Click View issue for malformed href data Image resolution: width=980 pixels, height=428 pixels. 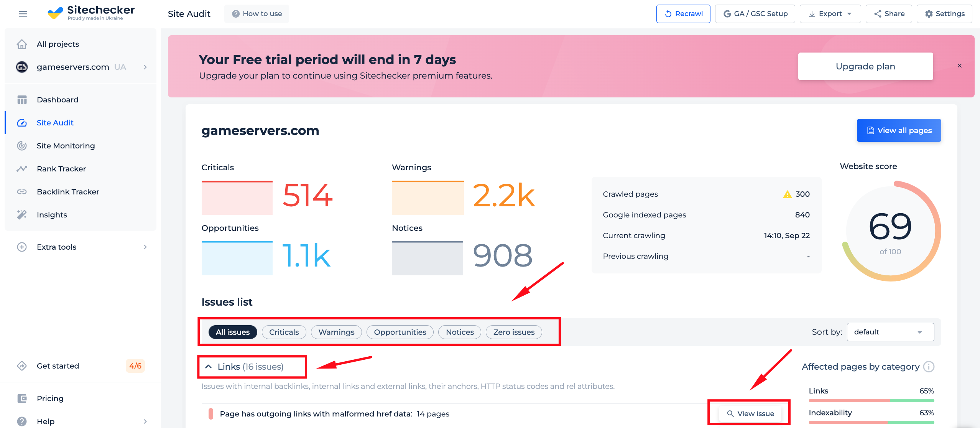pyautogui.click(x=750, y=413)
